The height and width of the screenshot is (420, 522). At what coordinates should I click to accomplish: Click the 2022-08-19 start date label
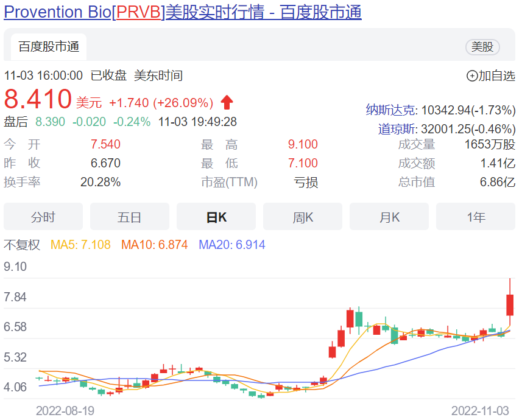pyautogui.click(x=65, y=411)
